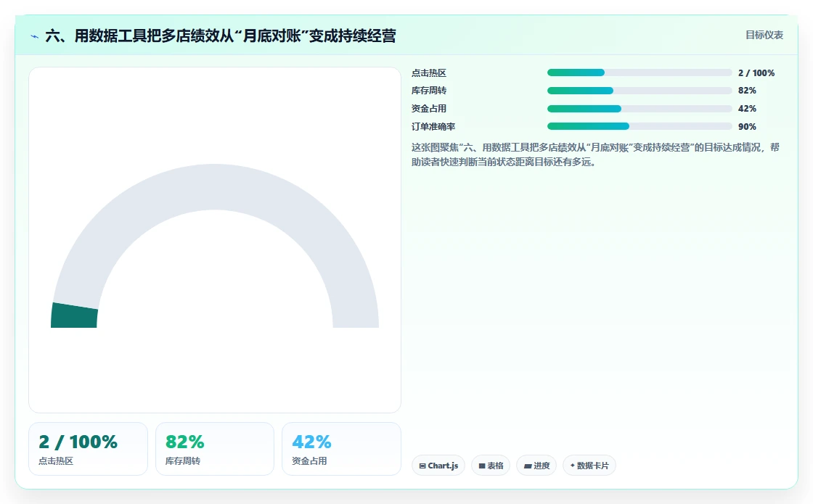Click the 订单准确率 progress bar
Viewport: 813px width, 504px height.
pos(640,126)
